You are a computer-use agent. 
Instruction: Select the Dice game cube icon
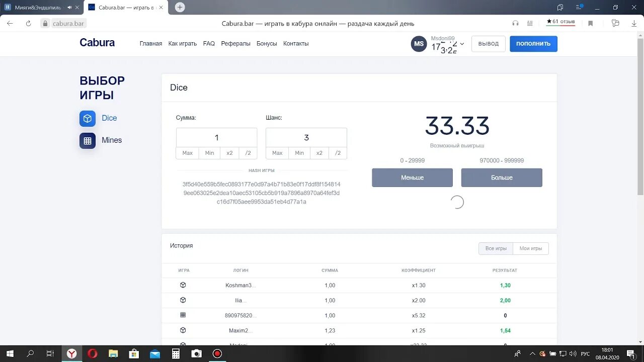(88, 119)
